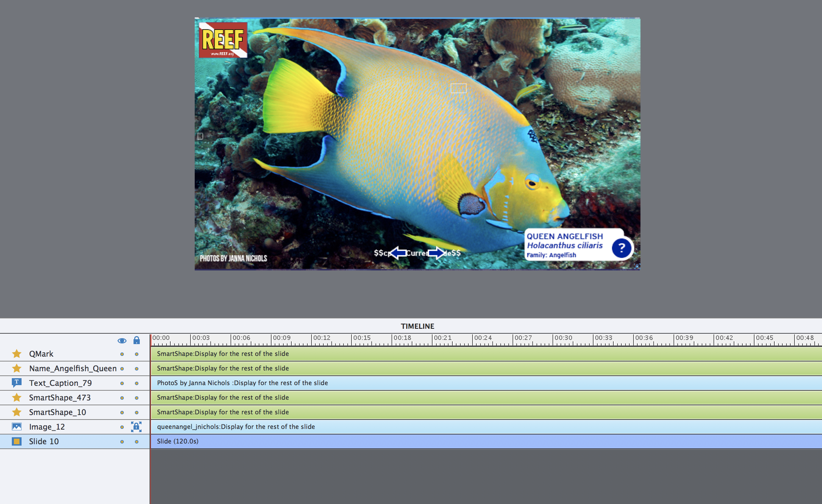This screenshot has width=822, height=504.
Task: Click the Image_12 image type icon
Action: point(17,426)
